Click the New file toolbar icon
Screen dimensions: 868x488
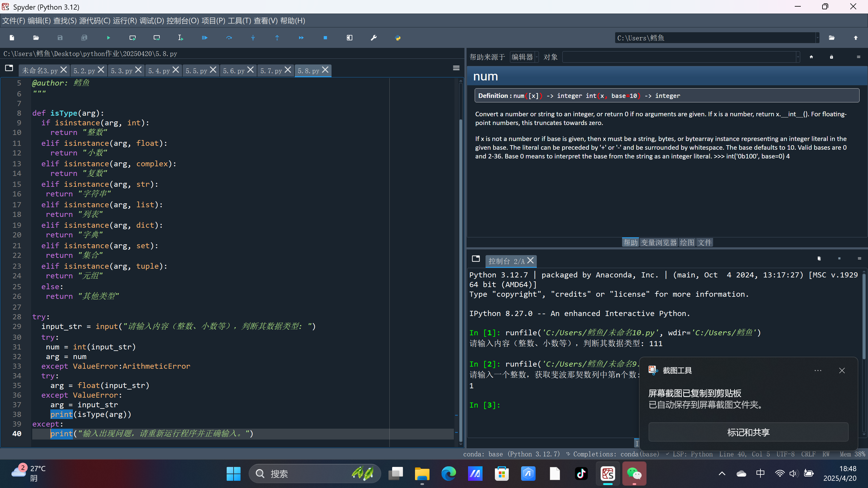click(12, 38)
